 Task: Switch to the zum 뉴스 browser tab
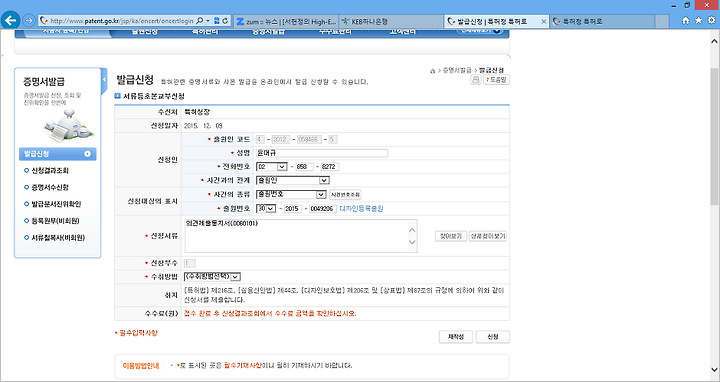tap(287, 22)
